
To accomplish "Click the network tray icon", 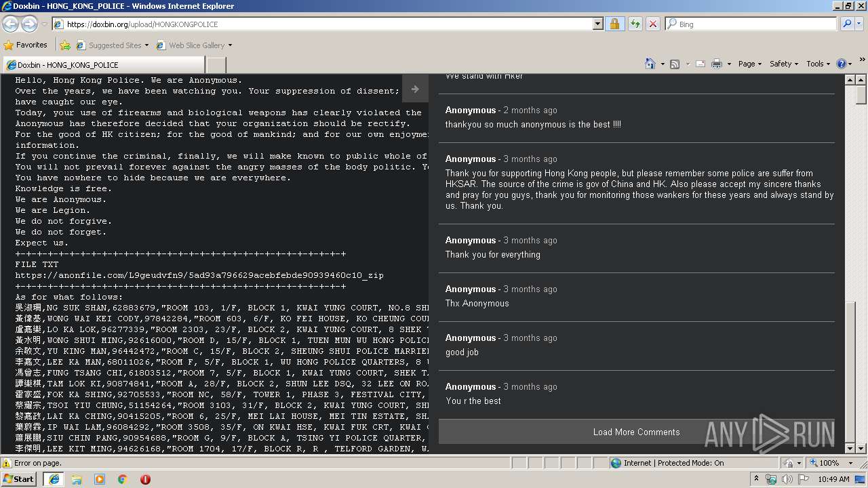I will [771, 479].
